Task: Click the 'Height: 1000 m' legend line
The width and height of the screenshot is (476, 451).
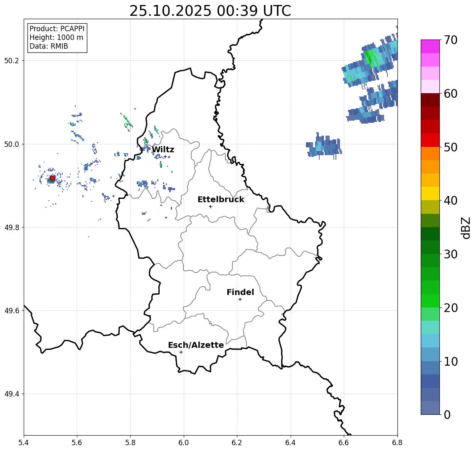Action: [x=56, y=37]
